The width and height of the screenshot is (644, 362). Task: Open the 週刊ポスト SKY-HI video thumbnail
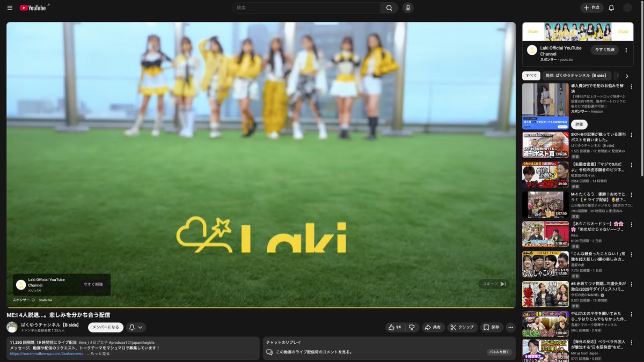546,145
